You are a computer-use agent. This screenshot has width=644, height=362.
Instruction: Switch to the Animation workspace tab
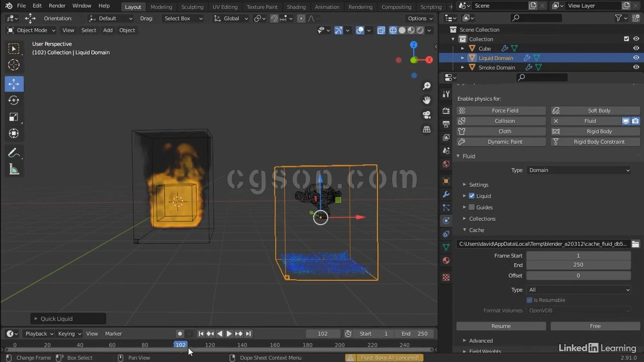point(327,7)
